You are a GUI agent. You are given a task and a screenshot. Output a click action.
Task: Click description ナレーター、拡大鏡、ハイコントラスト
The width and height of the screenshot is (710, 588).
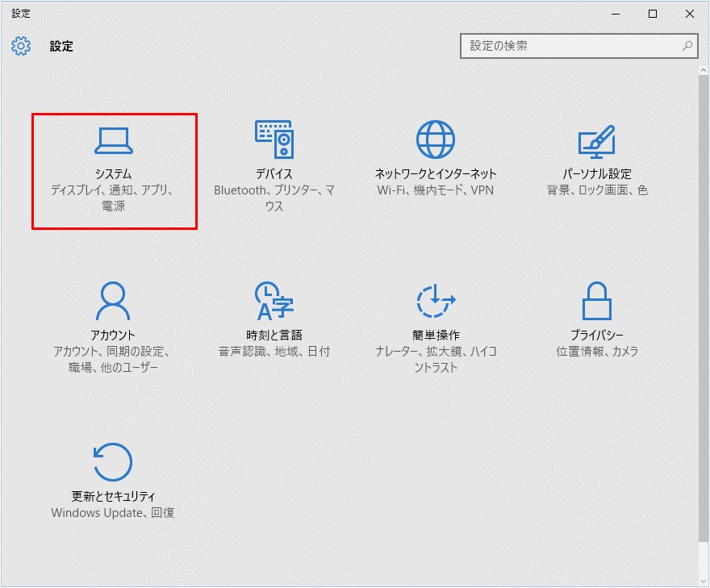point(436,360)
